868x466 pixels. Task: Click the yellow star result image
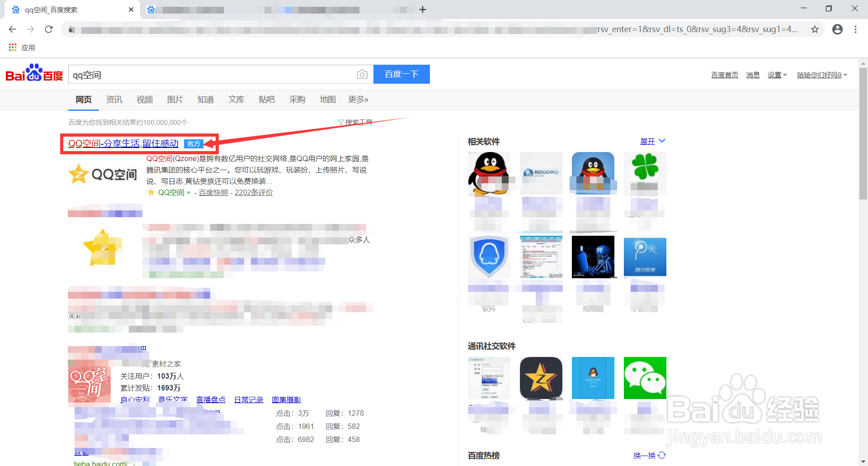click(x=103, y=247)
